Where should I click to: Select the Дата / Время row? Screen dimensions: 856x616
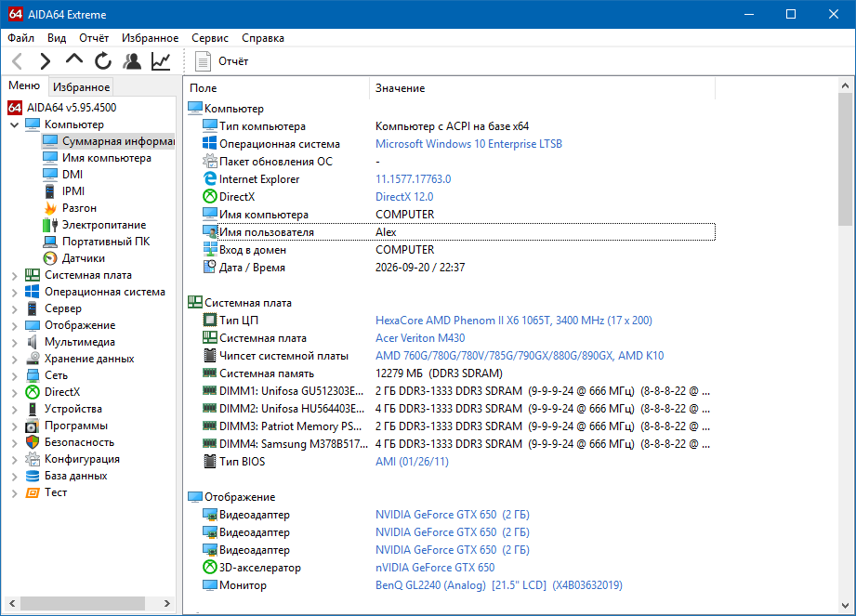coord(458,268)
